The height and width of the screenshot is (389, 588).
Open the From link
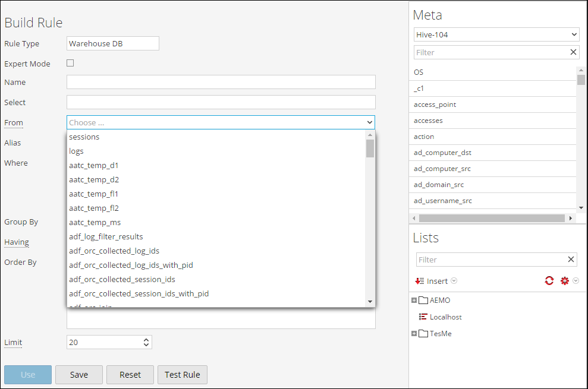pyautogui.click(x=13, y=122)
